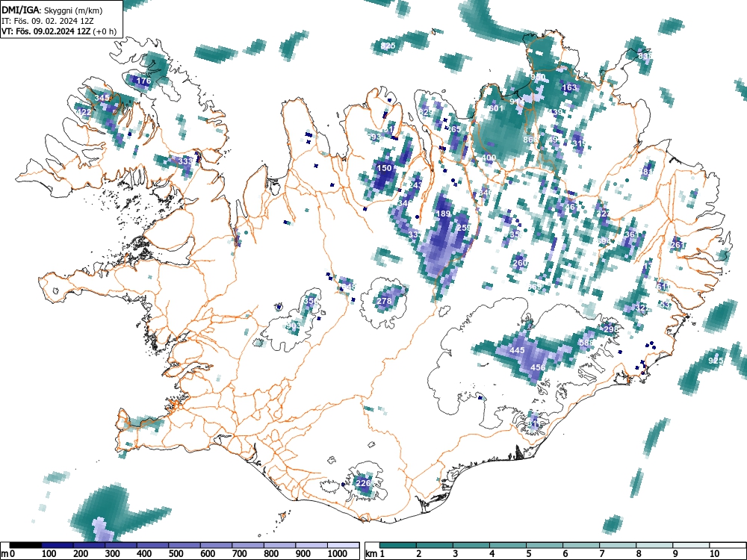
Task: Click the '500' label on the meter scale
Action: (x=176, y=554)
